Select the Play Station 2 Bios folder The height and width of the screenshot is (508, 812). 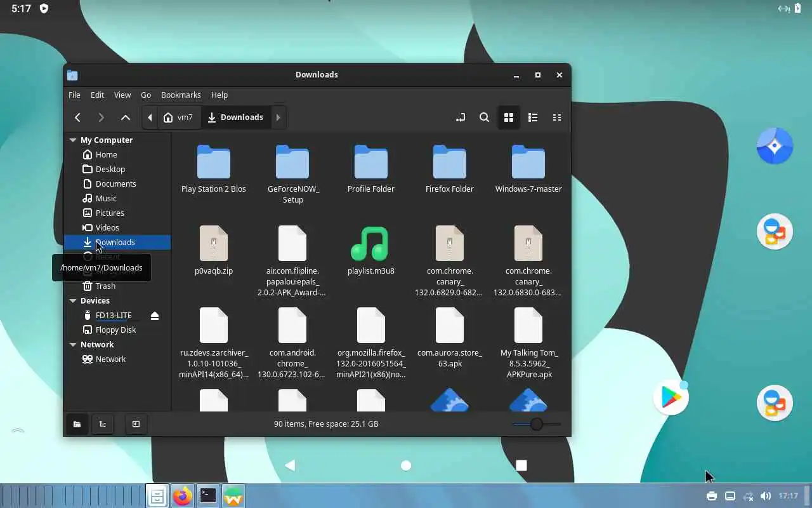pos(214,169)
